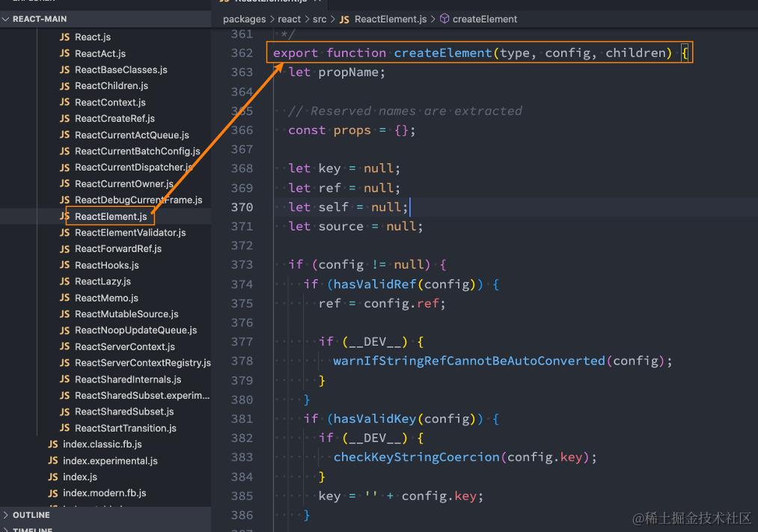Viewport: 758px width, 532px height.
Task: Open ReactAct.js file
Action: click(100, 54)
